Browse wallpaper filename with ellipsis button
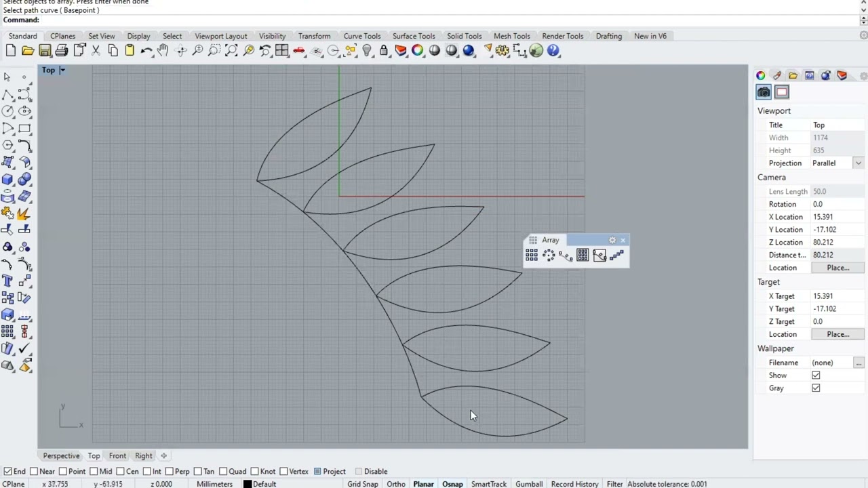This screenshot has width=868, height=488. (x=859, y=363)
